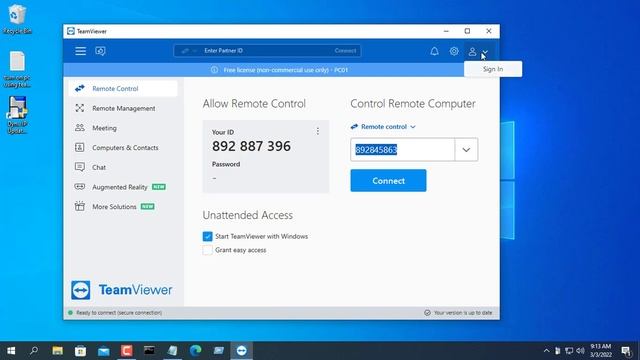
Task: Open the Recycle Bin desktop icon
Action: (17, 19)
